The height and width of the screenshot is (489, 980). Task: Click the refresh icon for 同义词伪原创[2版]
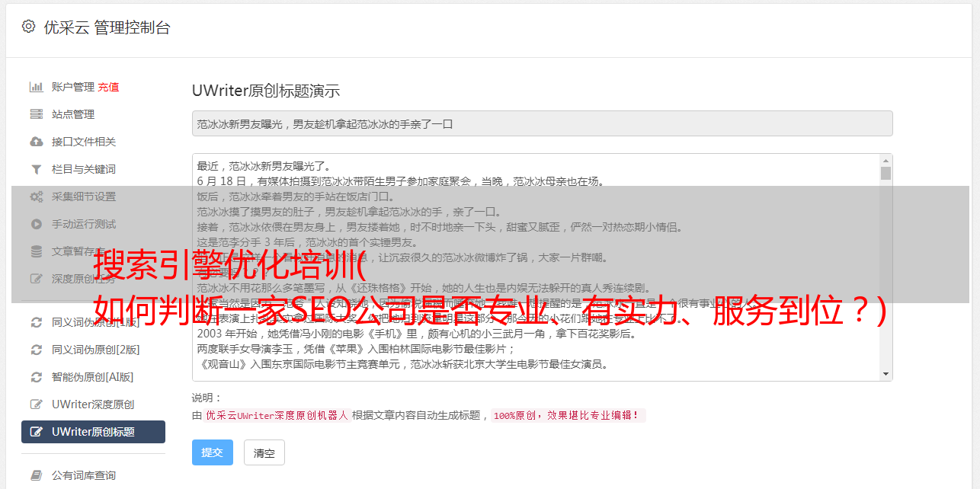point(36,350)
